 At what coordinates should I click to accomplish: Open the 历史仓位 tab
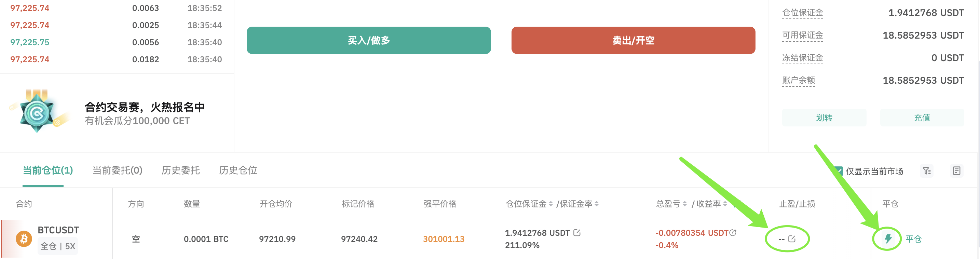pyautogui.click(x=238, y=171)
